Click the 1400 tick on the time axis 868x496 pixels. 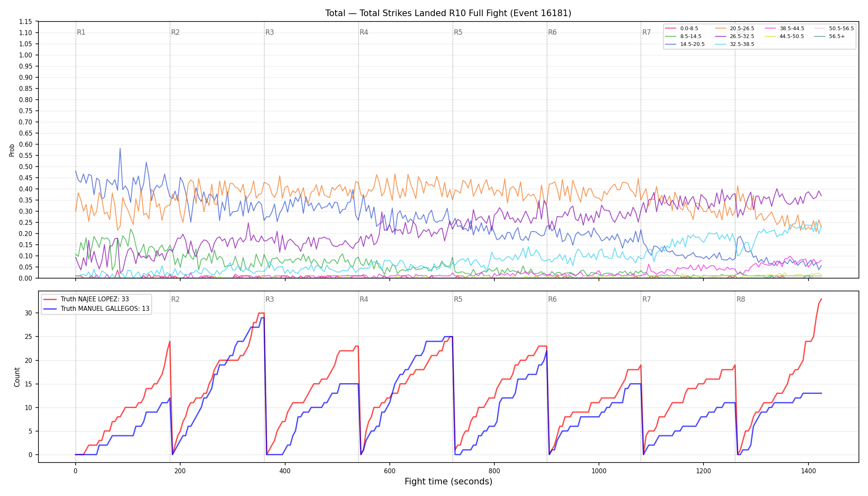coord(808,470)
